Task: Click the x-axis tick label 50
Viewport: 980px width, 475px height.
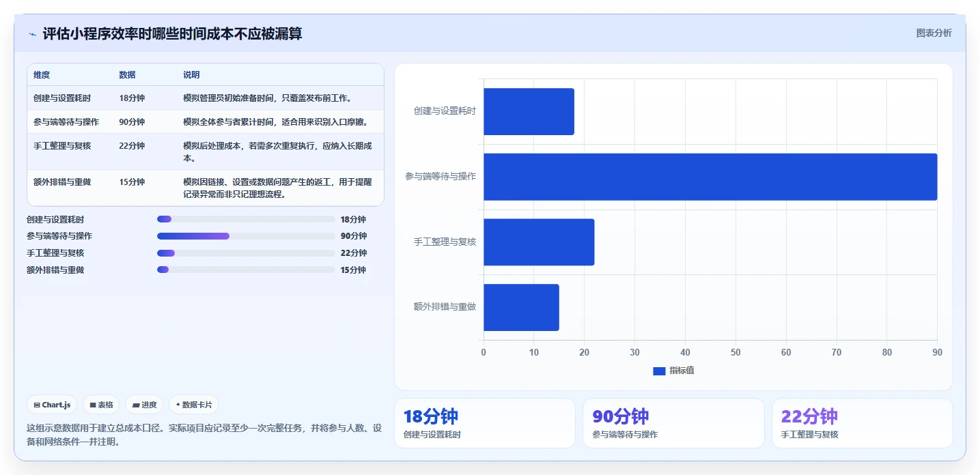Action: [736, 352]
